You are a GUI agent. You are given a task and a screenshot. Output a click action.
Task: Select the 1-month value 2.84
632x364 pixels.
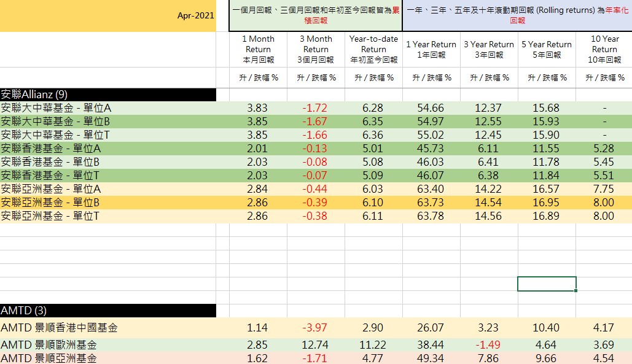[x=257, y=189]
